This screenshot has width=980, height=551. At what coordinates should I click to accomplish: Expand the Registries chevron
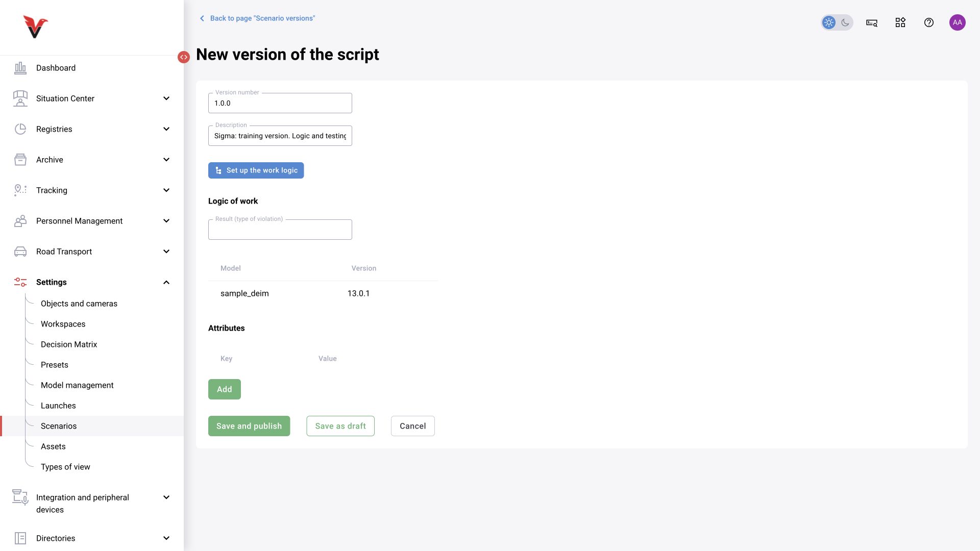(166, 129)
